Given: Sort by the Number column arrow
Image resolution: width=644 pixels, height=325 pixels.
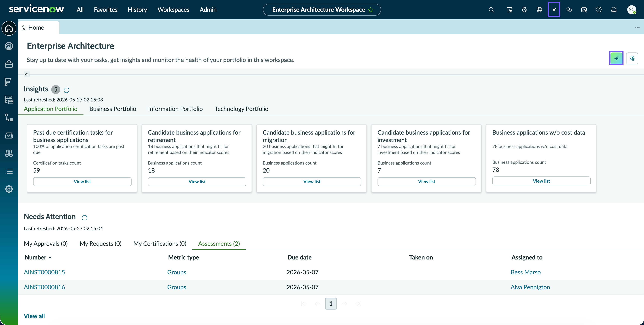Looking at the screenshot, I should pyautogui.click(x=50, y=257).
